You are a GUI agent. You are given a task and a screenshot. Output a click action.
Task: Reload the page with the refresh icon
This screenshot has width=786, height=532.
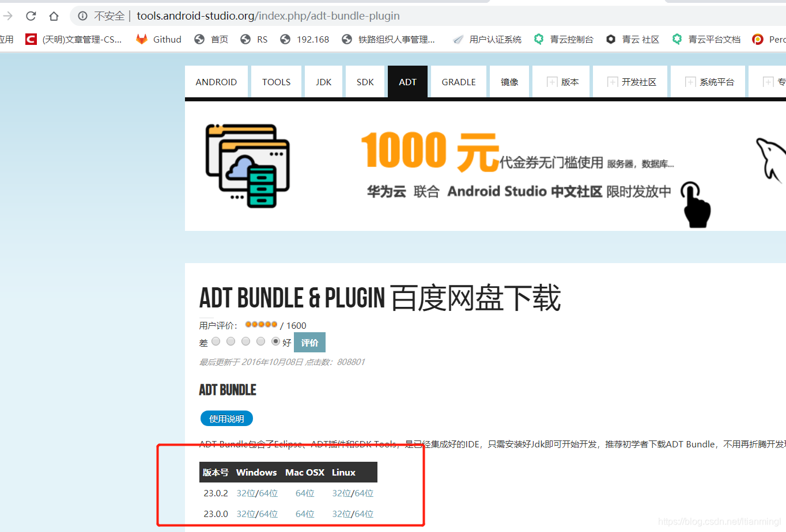(x=31, y=16)
